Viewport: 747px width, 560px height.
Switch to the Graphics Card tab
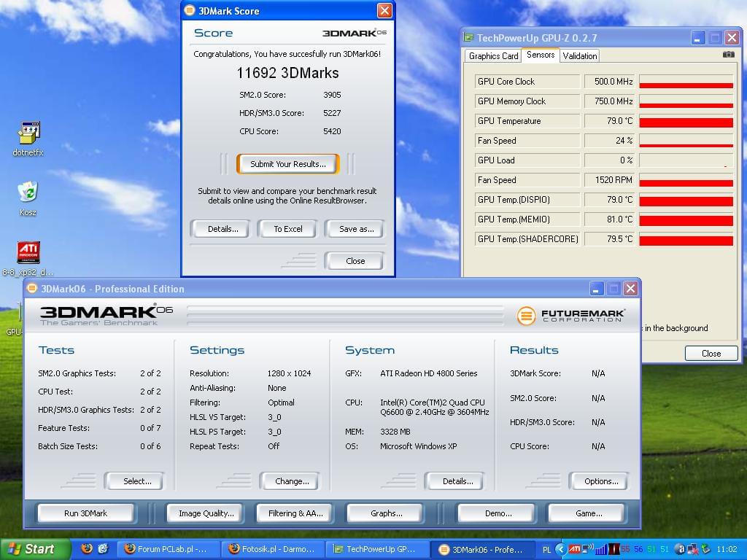click(493, 56)
